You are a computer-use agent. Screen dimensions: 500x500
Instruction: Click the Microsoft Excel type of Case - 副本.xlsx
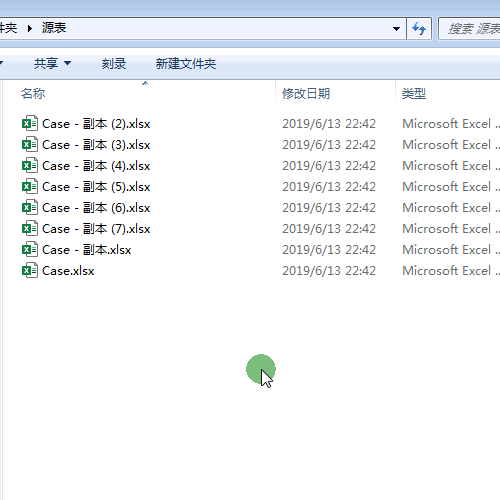pos(451,250)
